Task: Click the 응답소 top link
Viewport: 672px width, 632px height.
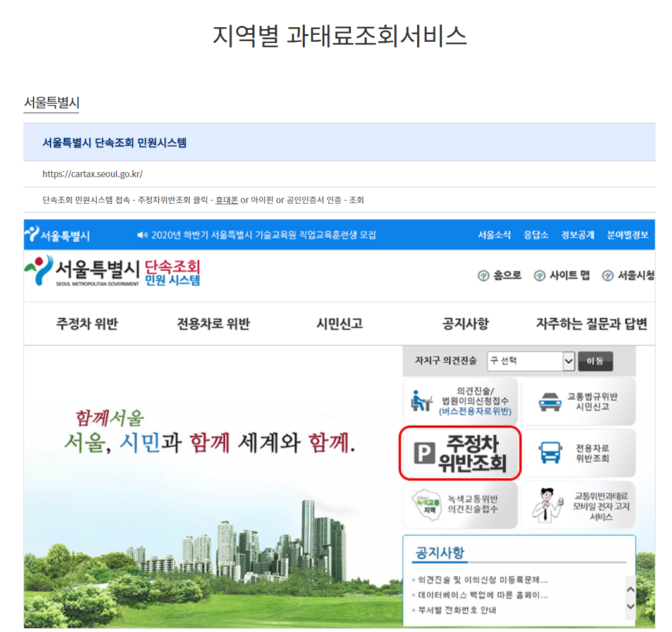Action: (x=535, y=235)
